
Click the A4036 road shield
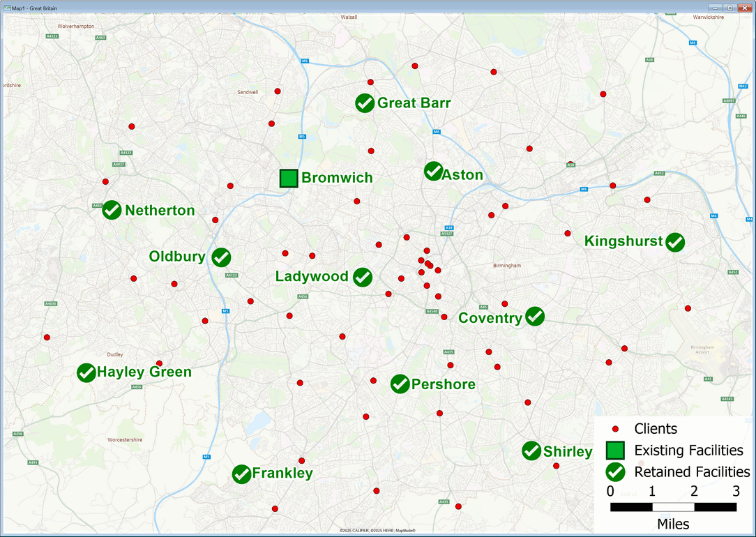point(51,303)
